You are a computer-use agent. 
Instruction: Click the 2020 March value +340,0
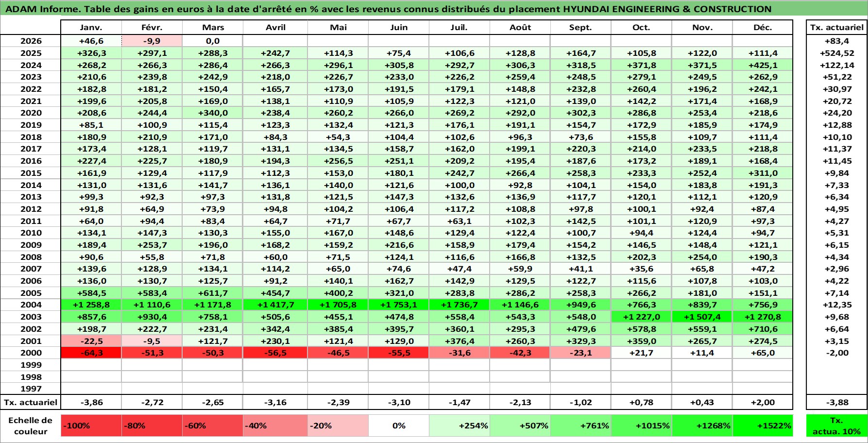tap(212, 113)
